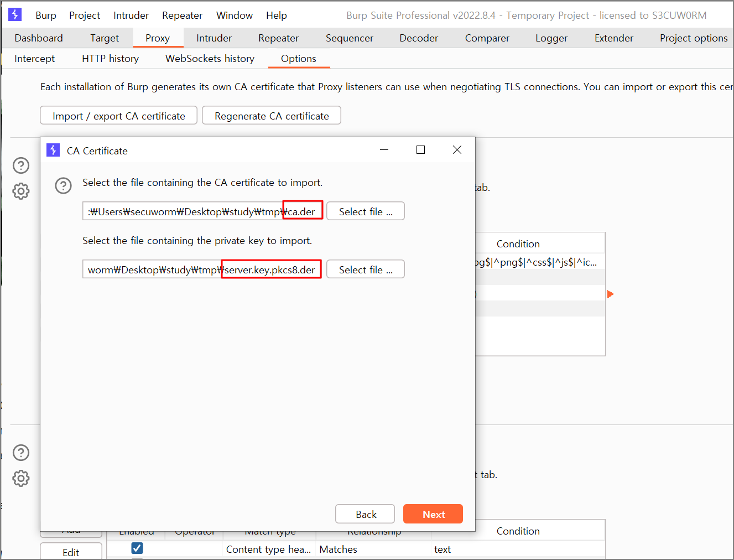Click the orange Next button
The width and height of the screenshot is (734, 560).
coord(433,514)
